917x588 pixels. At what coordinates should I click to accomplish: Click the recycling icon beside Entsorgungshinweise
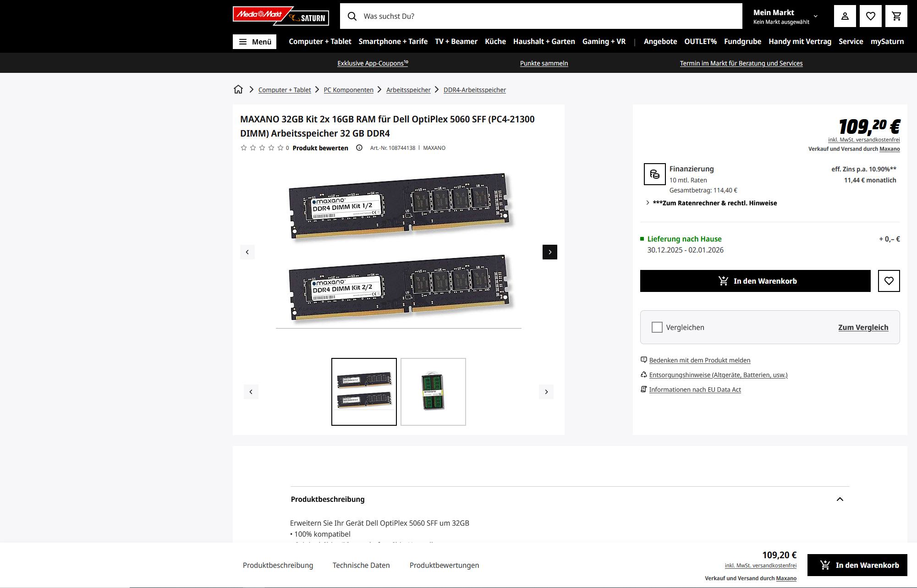point(643,374)
